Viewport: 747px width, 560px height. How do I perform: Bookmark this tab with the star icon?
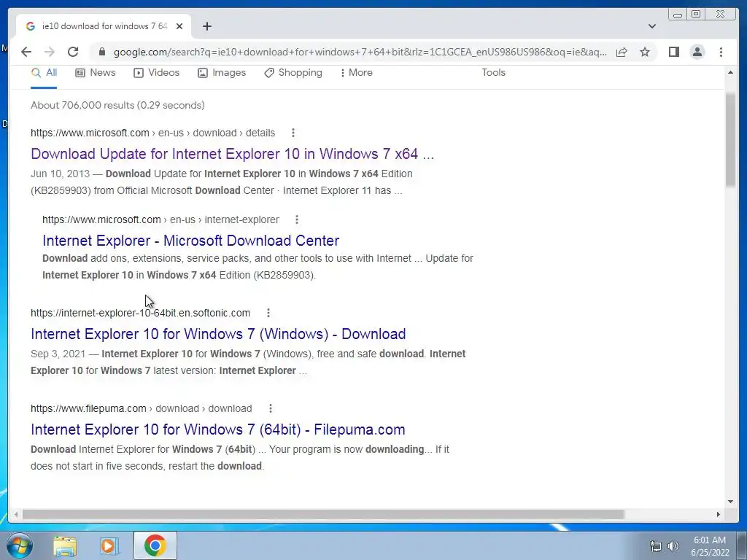[645, 52]
